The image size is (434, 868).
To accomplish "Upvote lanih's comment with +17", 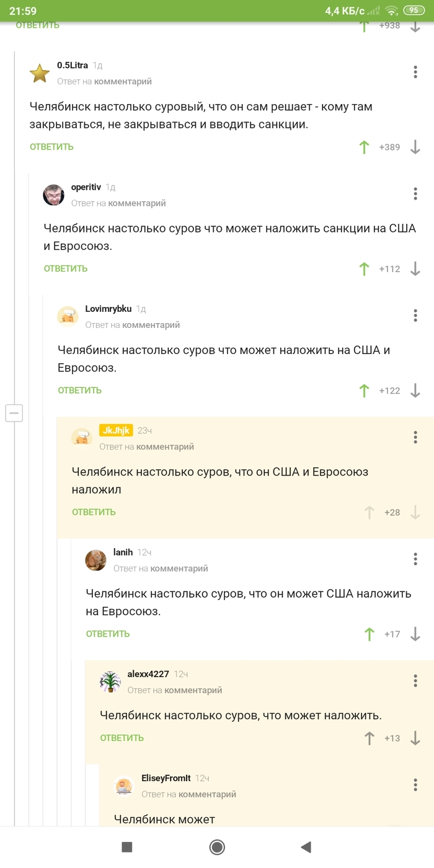I will [370, 634].
